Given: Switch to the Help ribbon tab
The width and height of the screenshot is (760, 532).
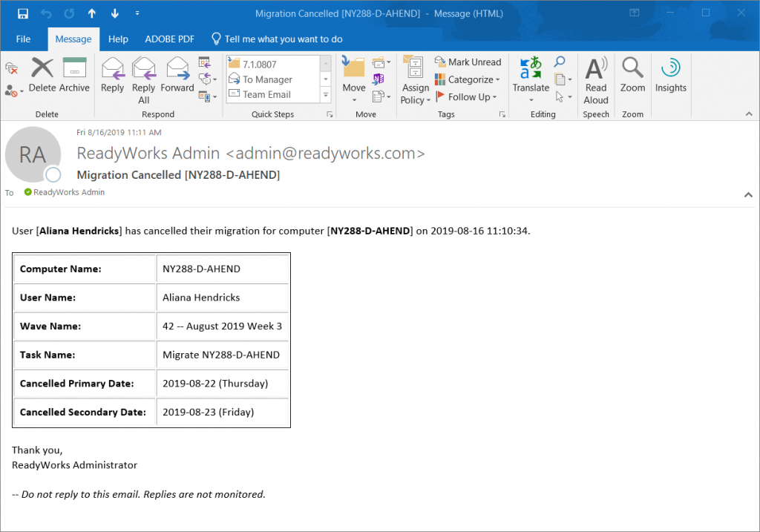Looking at the screenshot, I should 118,39.
